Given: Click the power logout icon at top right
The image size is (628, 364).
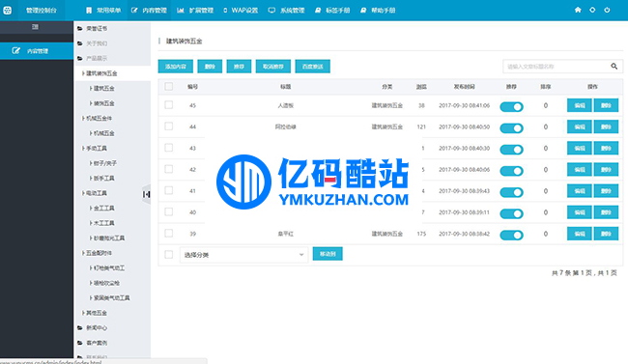Looking at the screenshot, I should 607,10.
